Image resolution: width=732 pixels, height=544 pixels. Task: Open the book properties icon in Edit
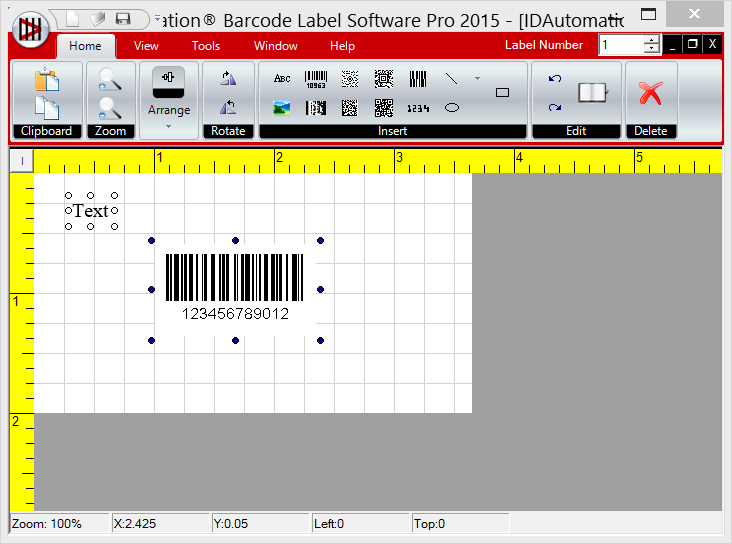coord(592,92)
